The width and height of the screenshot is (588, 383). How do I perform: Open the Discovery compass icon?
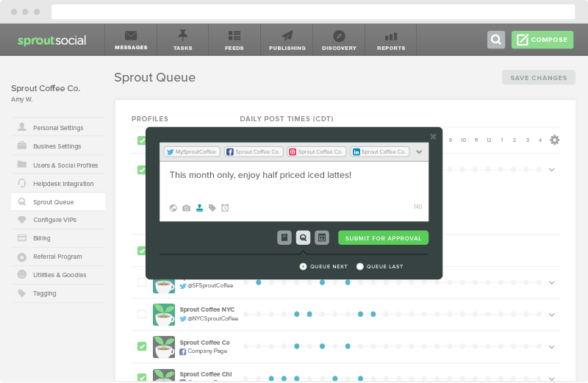point(339,36)
